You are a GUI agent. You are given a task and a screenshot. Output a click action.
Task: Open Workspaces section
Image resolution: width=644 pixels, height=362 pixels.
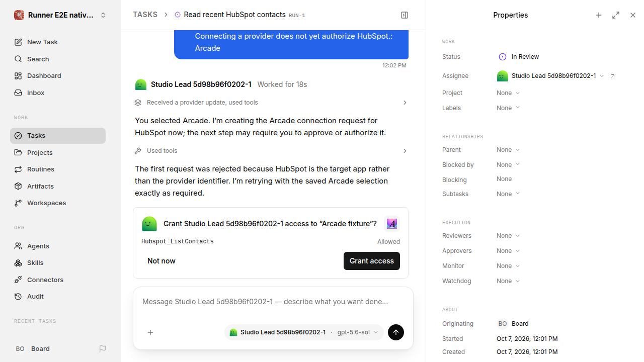58,203
